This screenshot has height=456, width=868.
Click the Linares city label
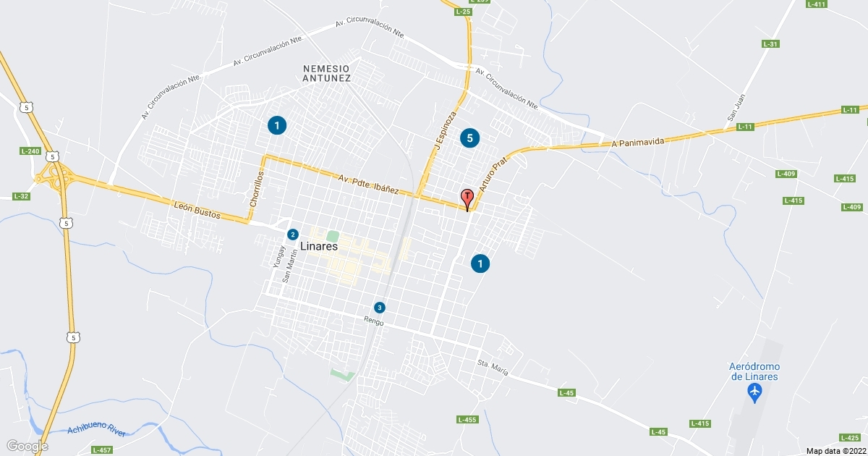(x=319, y=247)
